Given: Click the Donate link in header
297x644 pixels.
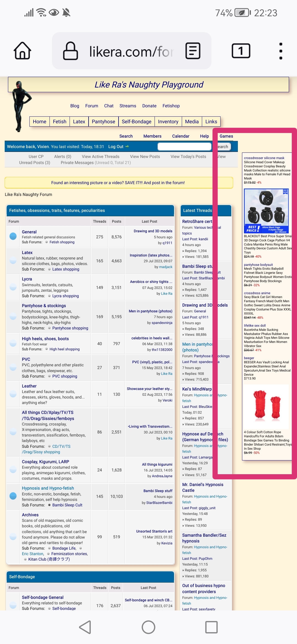Looking at the screenshot, I should tap(149, 106).
